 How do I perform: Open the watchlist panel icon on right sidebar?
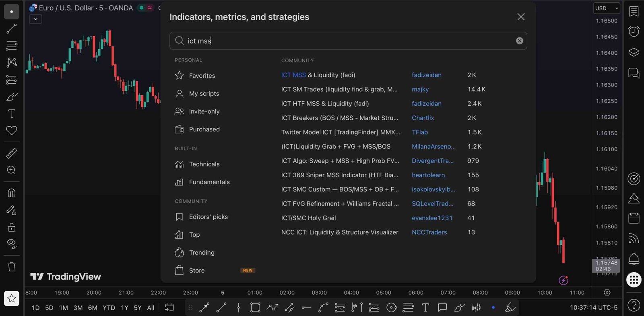pos(634,11)
